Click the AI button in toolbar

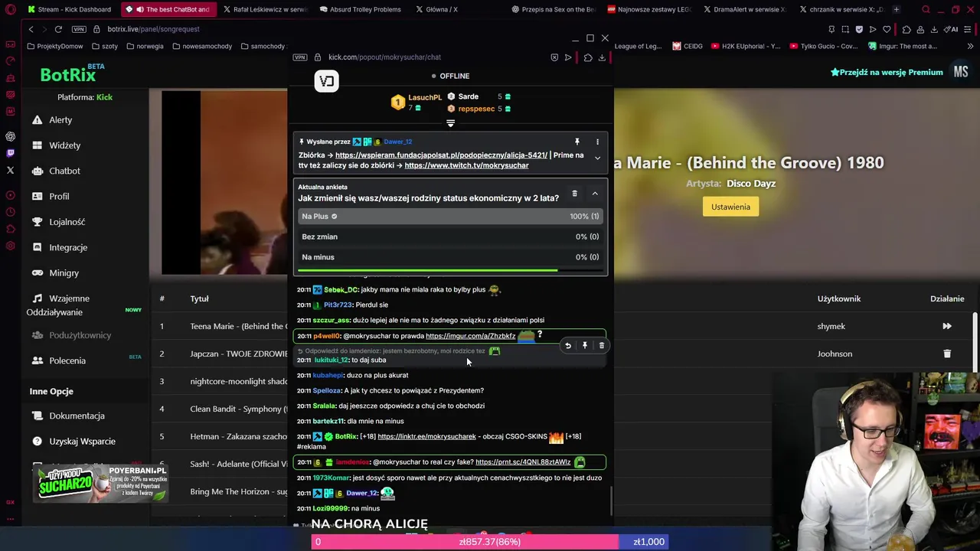point(951,29)
